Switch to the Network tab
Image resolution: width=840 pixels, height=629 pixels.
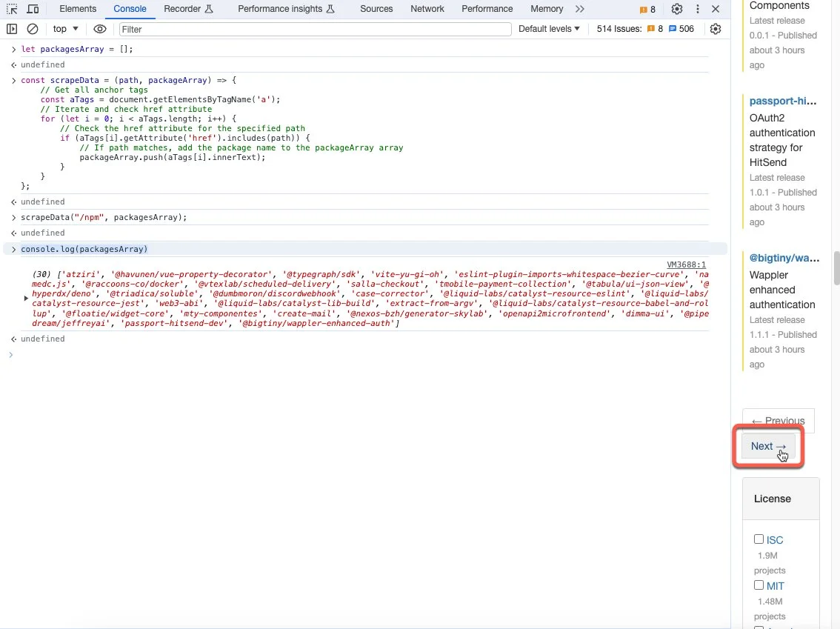coord(427,9)
